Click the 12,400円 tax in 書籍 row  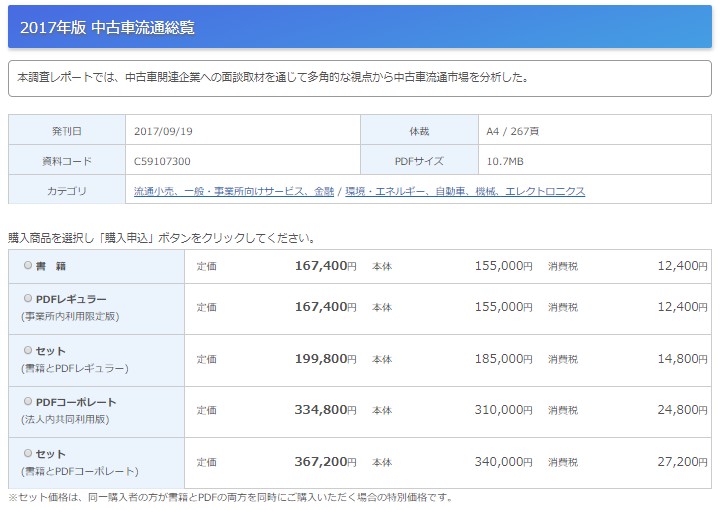pyautogui.click(x=682, y=266)
